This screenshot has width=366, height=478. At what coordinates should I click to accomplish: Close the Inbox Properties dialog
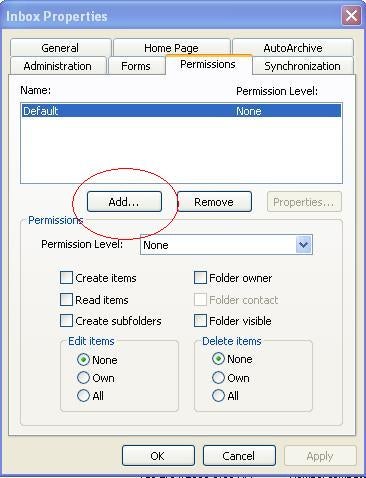tap(351, 15)
